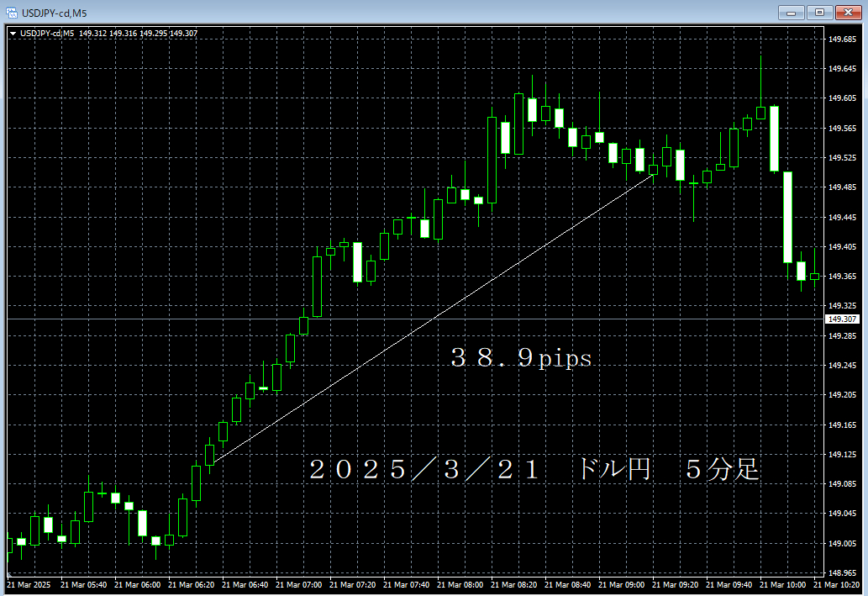The image size is (868, 596).
Task: Click the horizontal current price line
Action: pyautogui.click(x=420, y=318)
